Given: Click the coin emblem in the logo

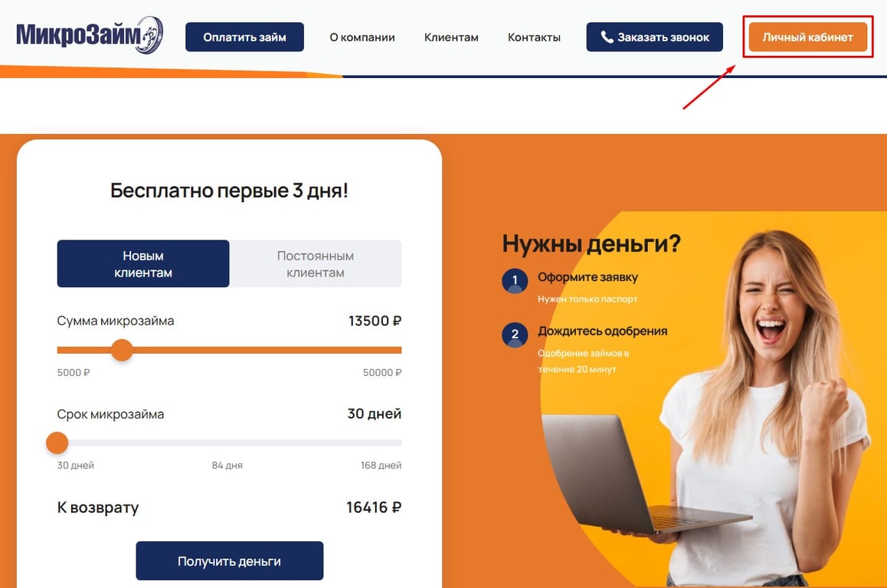Looking at the screenshot, I should pos(150,35).
